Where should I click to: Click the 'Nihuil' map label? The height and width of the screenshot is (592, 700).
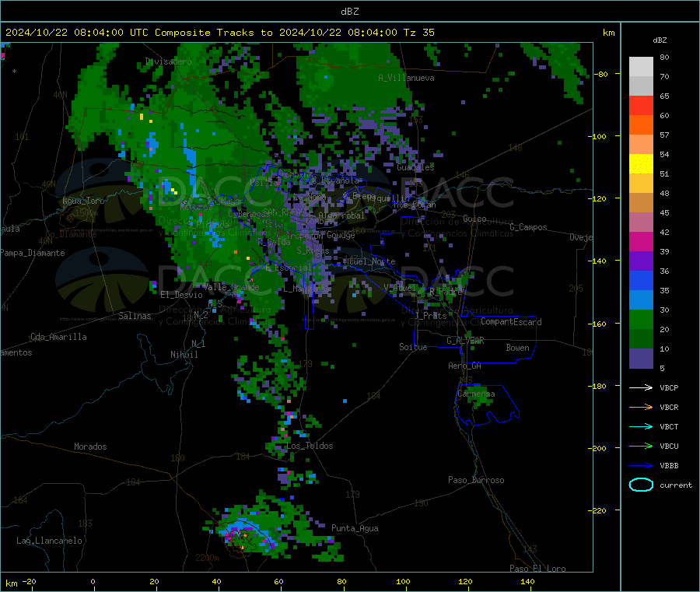pyautogui.click(x=184, y=355)
